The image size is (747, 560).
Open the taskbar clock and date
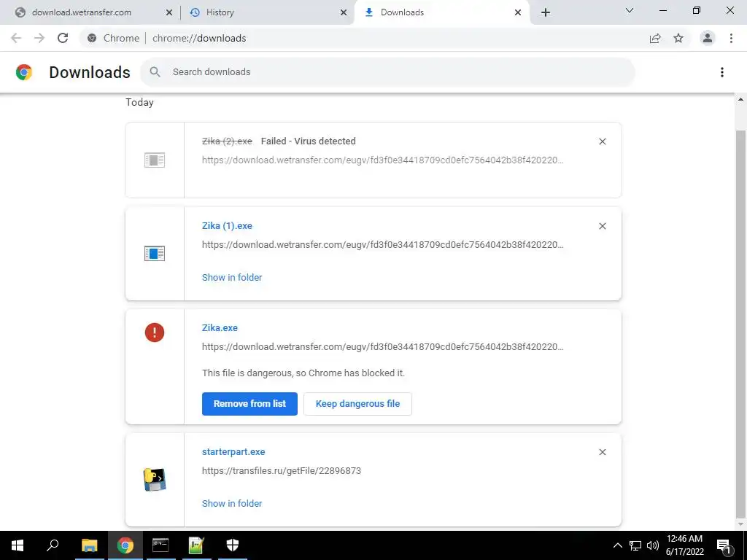684,545
